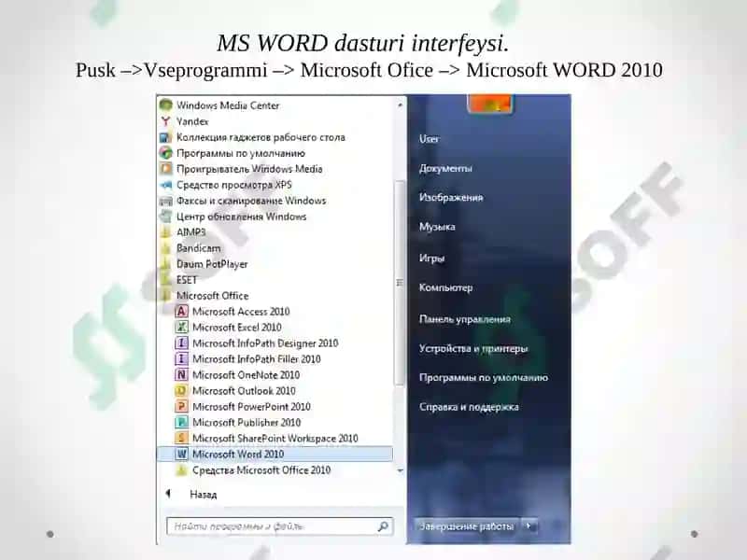Click the Yandex Y icon

pyautogui.click(x=165, y=121)
